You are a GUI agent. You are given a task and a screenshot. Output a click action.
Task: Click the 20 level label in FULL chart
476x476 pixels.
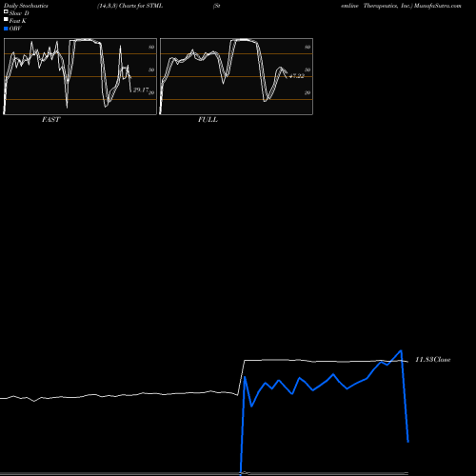(x=307, y=92)
